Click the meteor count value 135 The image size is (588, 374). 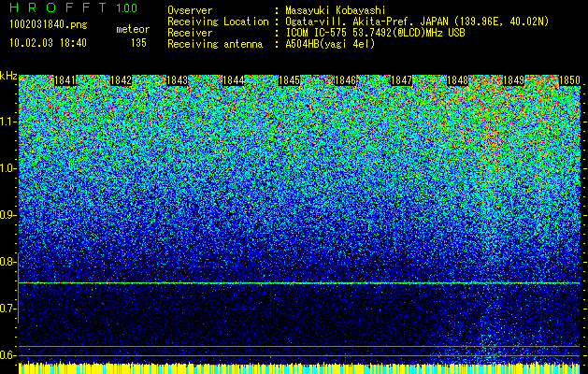(x=138, y=43)
